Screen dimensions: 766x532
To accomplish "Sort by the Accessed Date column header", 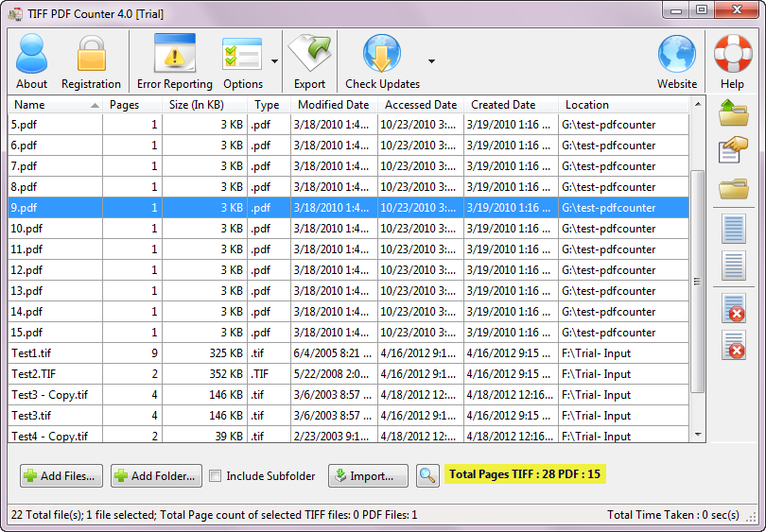I will point(421,105).
